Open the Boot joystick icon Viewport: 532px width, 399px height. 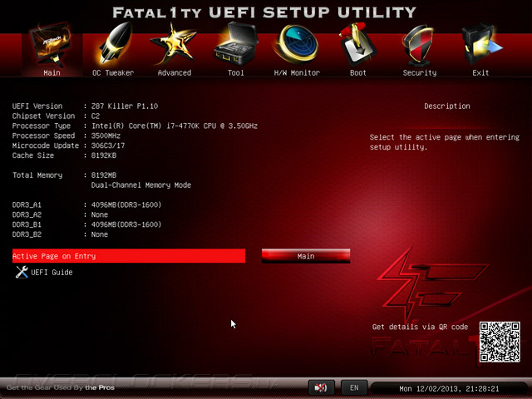[x=357, y=45]
